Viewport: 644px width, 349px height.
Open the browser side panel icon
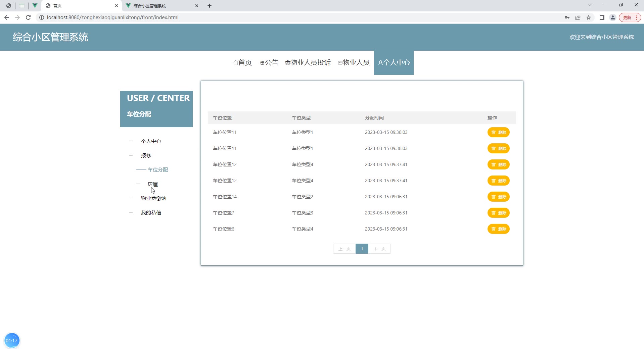(602, 17)
